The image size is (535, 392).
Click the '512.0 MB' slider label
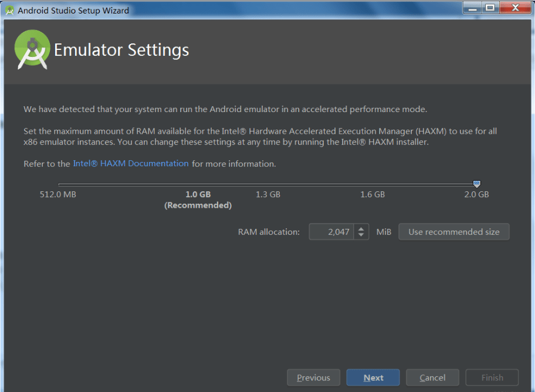[x=58, y=195]
